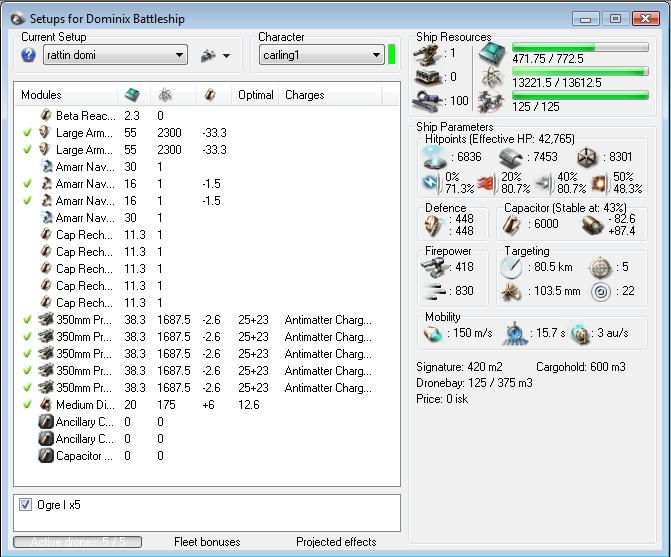This screenshot has width=671, height=557.
Task: Click the max velocity icon by 150 m/s
Action: tap(433, 334)
